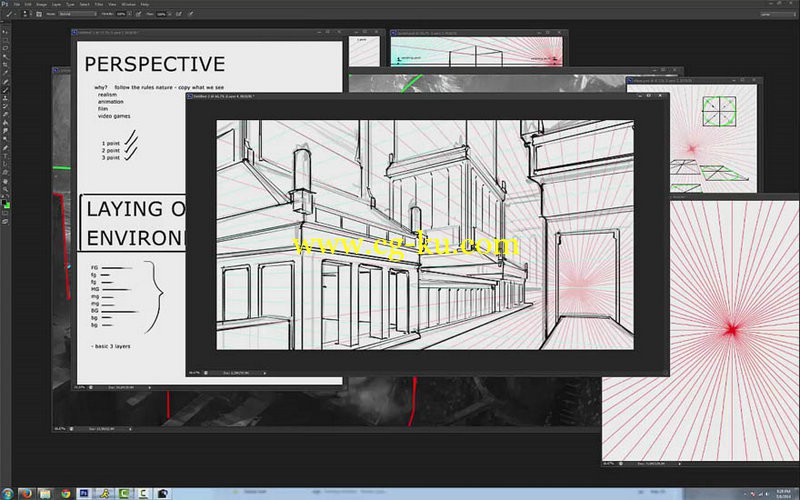The width and height of the screenshot is (800, 500).
Task: Select the Hand tool
Action: (5, 181)
